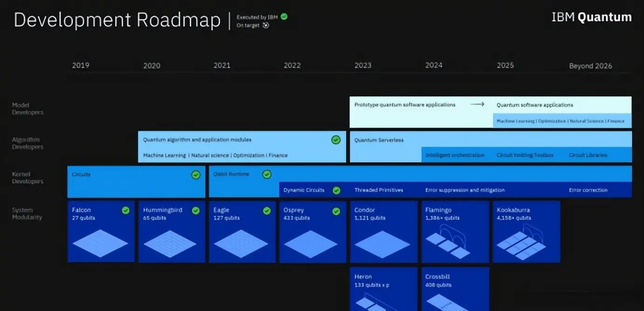Open the Crossbill 408 qubits card
644x311 pixels.
455,289
